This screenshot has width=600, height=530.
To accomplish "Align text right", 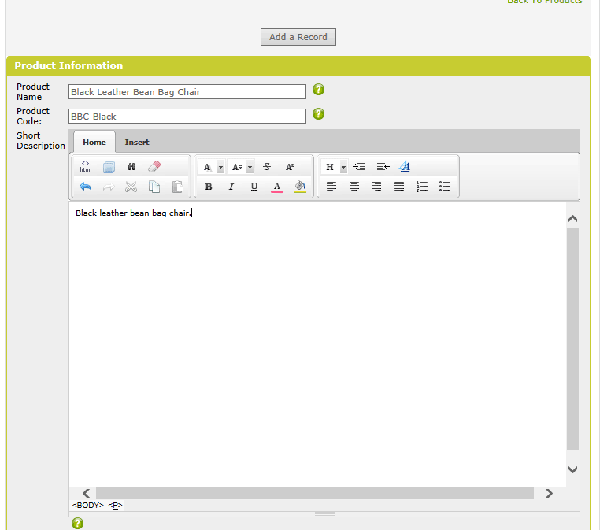I will coord(377,187).
